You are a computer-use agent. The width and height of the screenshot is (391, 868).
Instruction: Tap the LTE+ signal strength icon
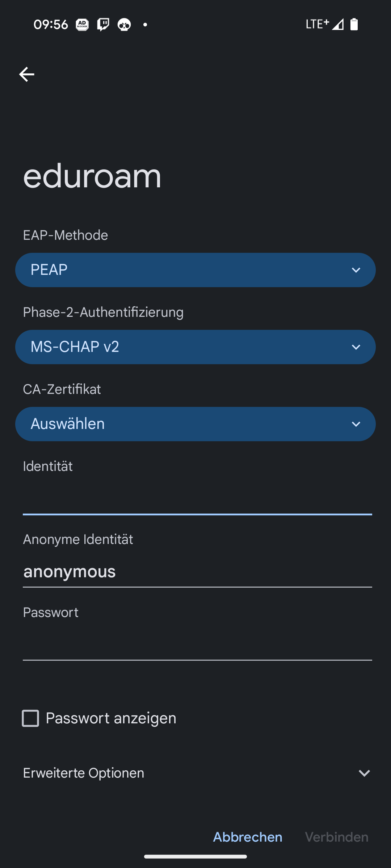325,24
